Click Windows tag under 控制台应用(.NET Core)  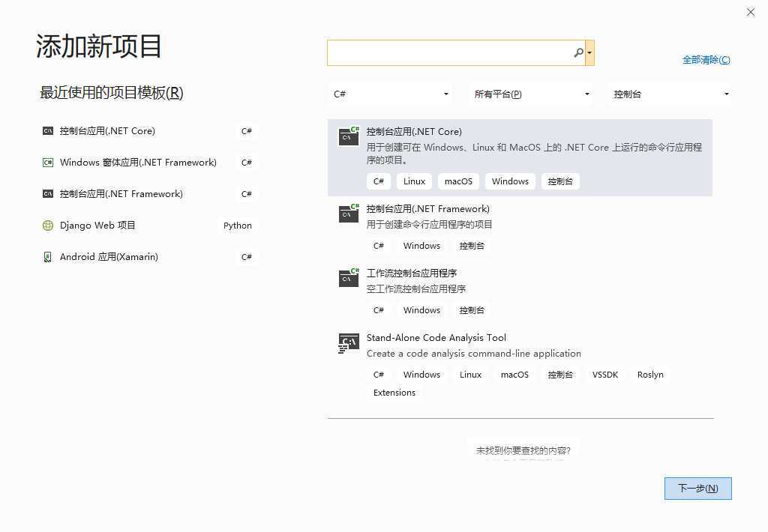point(510,181)
